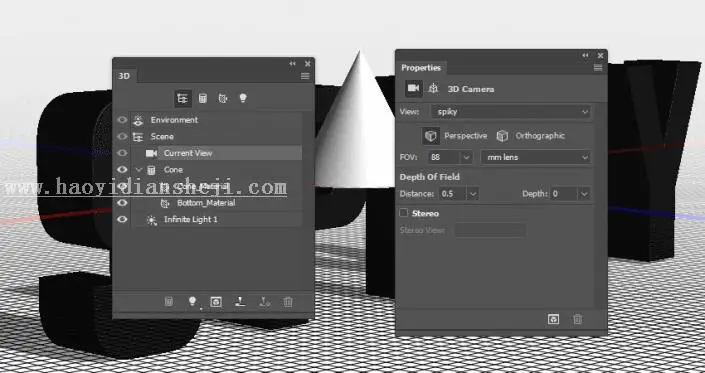Hide Infinite Light 1

[x=122, y=220]
